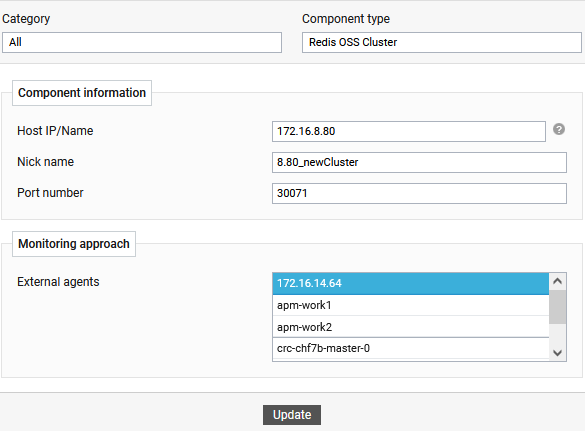This screenshot has width=585, height=431.
Task: Click the Component type label
Action: pos(346,19)
